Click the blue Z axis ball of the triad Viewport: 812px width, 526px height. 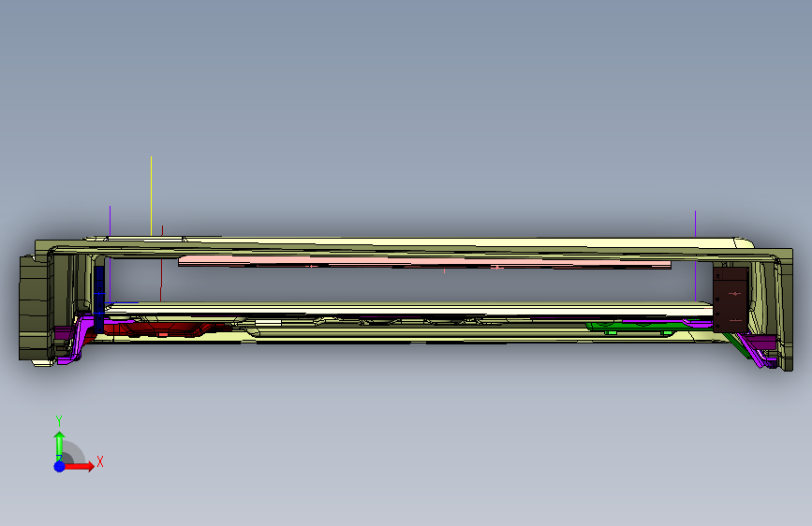(59, 466)
